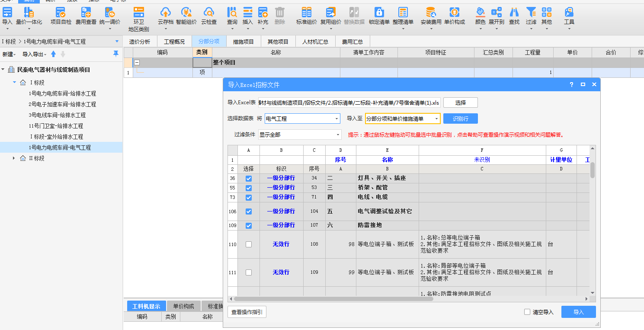Viewport: 644px width, 330px height.
Task: Open the breadcrumb dropdown arrow for Ⅰ标段 path
Action: coord(117,42)
